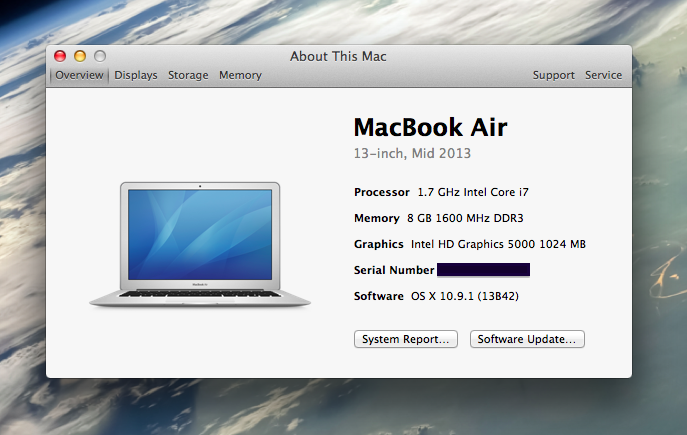Viewport: 687px width, 435px height.
Task: Click the About This Mac window title
Action: [x=338, y=57]
